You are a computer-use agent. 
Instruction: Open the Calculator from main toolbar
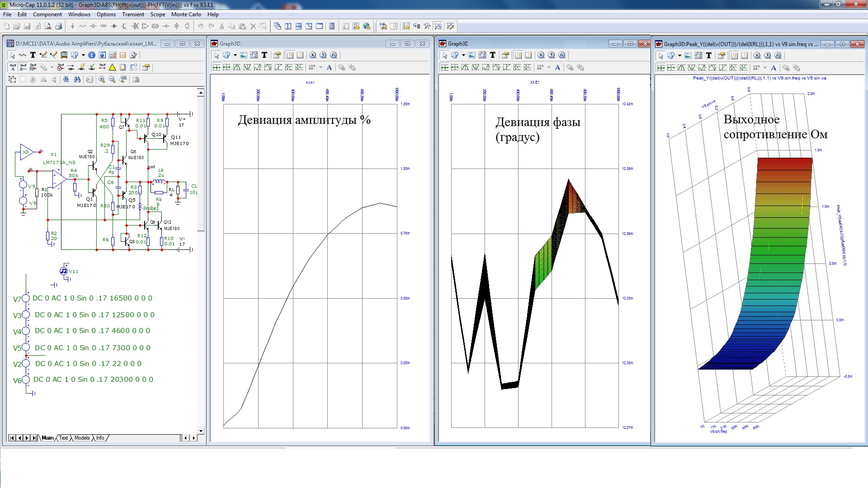332,26
